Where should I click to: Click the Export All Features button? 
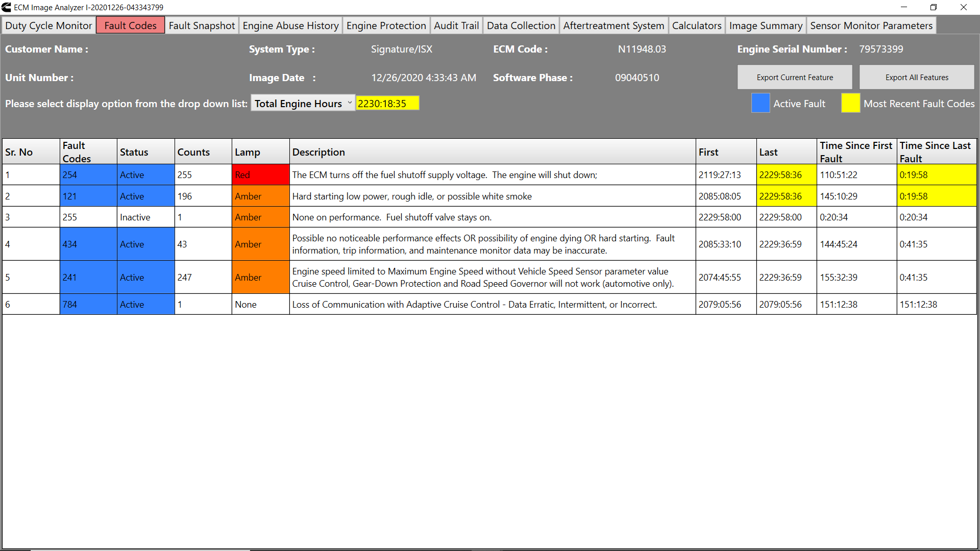pos(917,77)
